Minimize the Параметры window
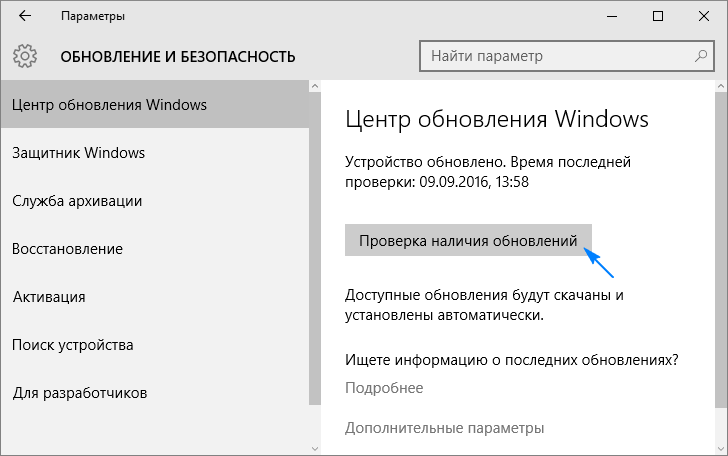The image size is (728, 456). tap(612, 17)
